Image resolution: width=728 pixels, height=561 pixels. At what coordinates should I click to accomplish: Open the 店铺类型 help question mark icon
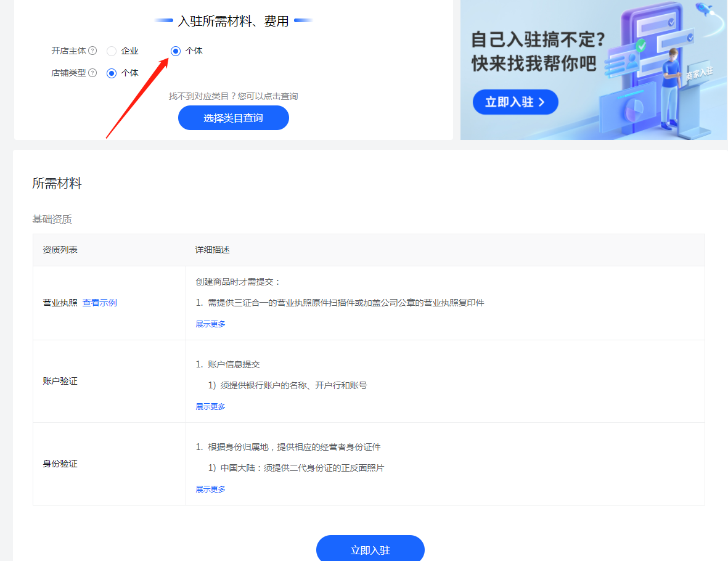pos(94,73)
